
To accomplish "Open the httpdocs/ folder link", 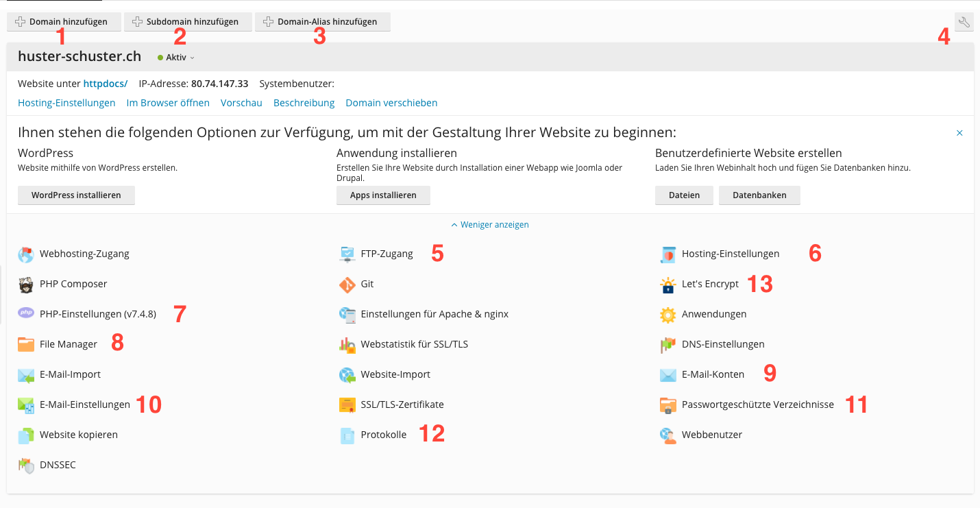I will pyautogui.click(x=106, y=84).
